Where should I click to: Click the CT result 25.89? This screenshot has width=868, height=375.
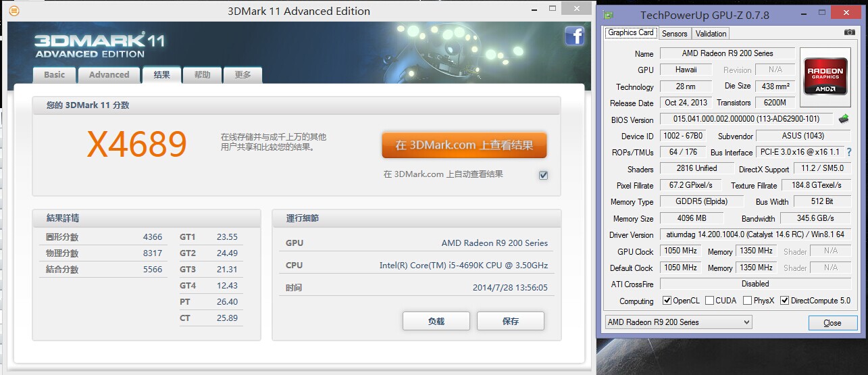tap(227, 318)
